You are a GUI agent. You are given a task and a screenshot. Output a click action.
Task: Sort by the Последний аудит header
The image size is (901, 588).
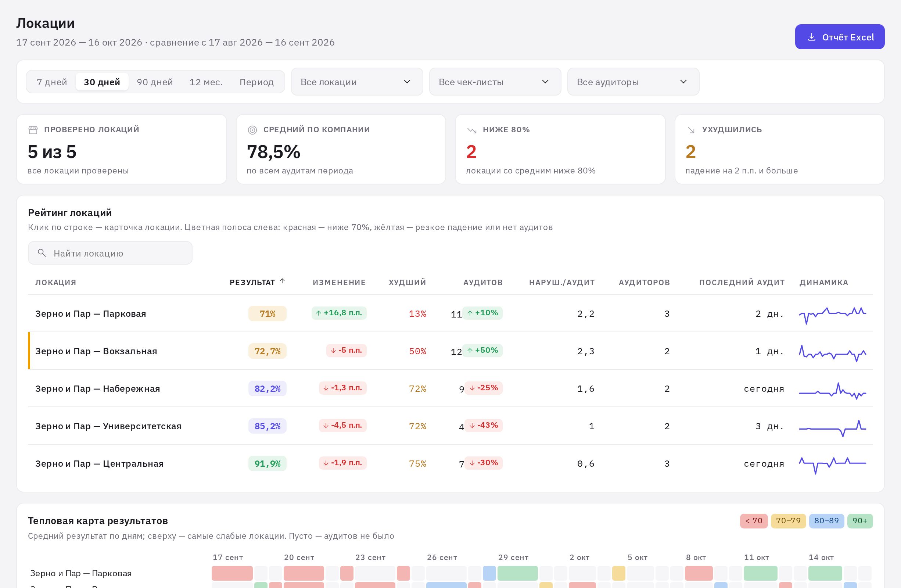coord(742,282)
